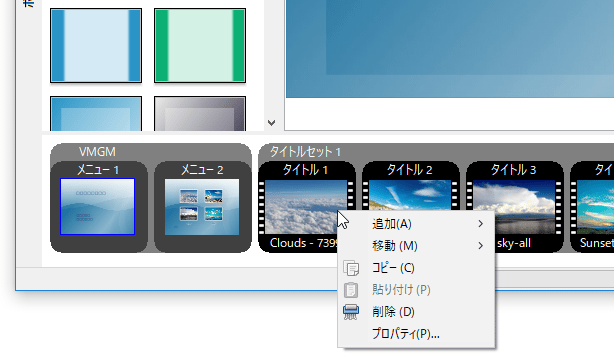Open the 移動 (M) submenu

tap(416, 246)
